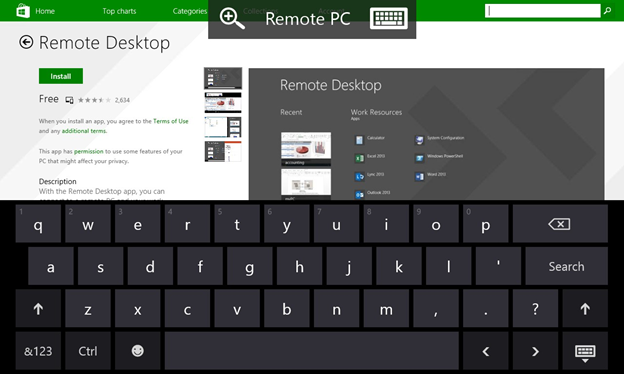Screen dimensions: 624x374
Task: Toggle the keyboard icon in Remote PC bar
Action: pyautogui.click(x=388, y=18)
